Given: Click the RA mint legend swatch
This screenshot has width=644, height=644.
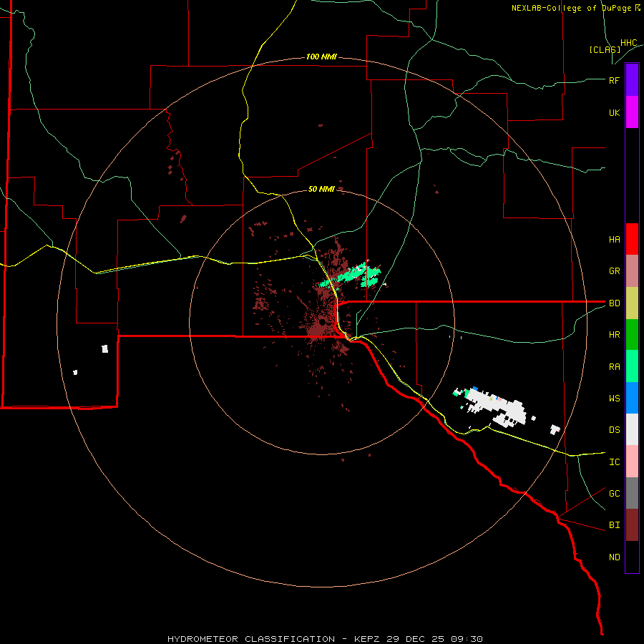Looking at the screenshot, I should point(632,366).
